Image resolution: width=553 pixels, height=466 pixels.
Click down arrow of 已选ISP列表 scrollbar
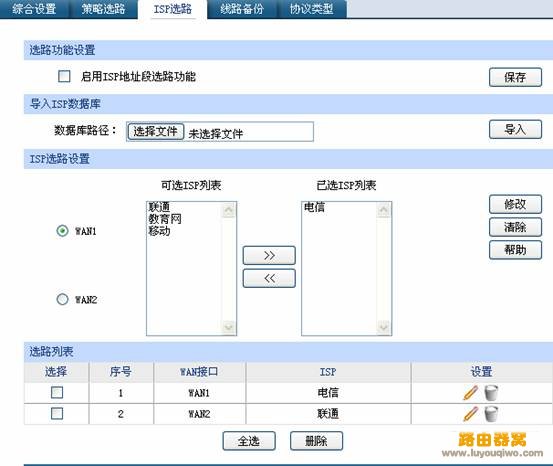(383, 327)
